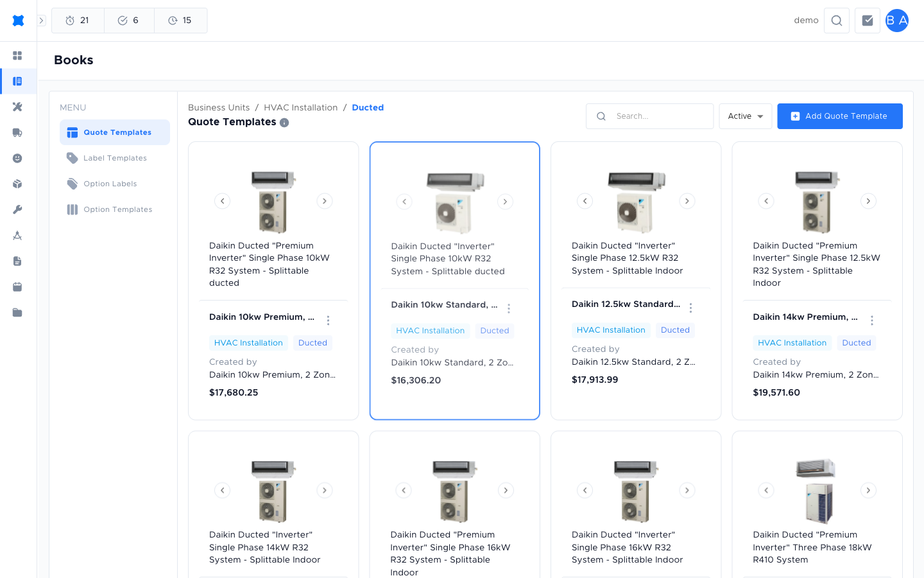
Task: Select Option Labels in menu
Action: (115, 184)
